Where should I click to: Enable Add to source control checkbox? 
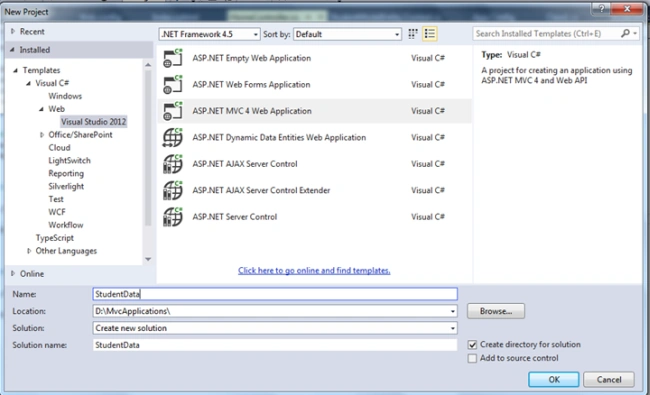[x=472, y=358]
